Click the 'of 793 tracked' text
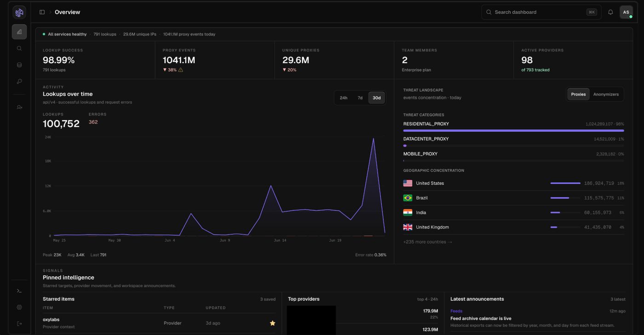Image resolution: width=644 pixels, height=335 pixels. (x=535, y=70)
